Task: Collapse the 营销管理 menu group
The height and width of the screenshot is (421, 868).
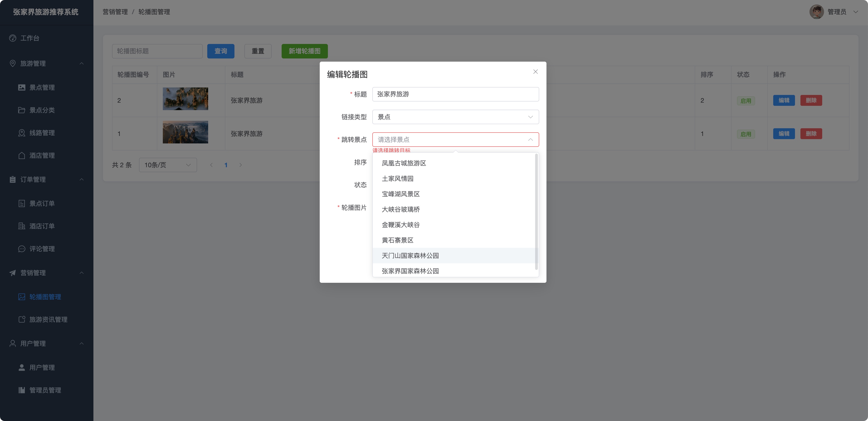Action: coord(82,273)
